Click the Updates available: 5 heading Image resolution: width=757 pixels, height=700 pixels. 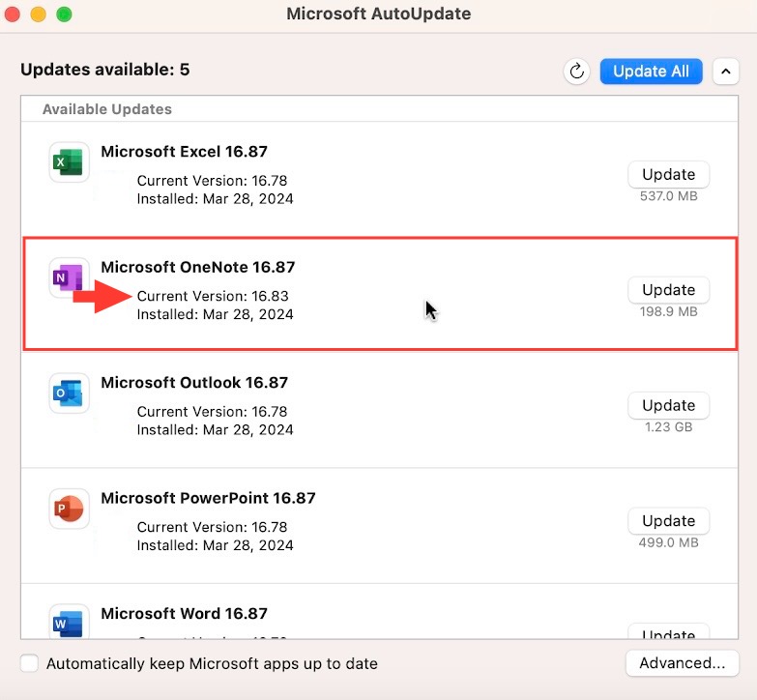104,70
